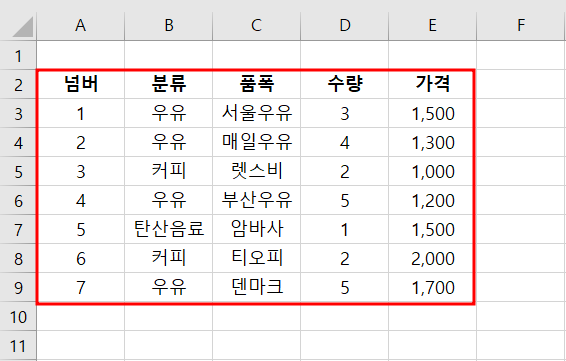The height and width of the screenshot is (361, 566).
Task: Select the 2,000 price cell
Action: 432,258
